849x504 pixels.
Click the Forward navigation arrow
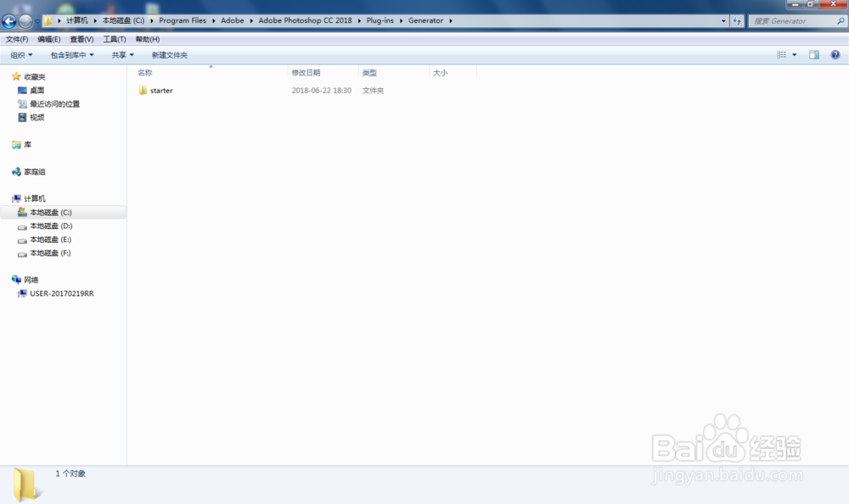[x=25, y=21]
